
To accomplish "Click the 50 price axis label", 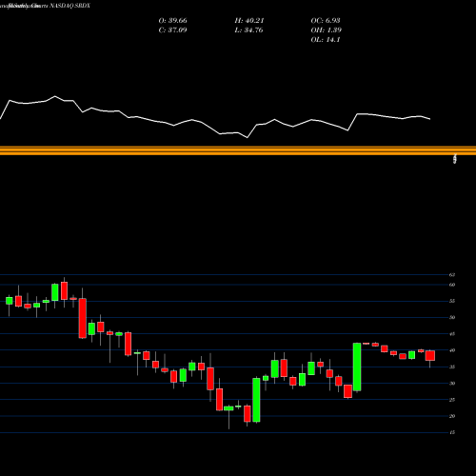I will (452, 317).
